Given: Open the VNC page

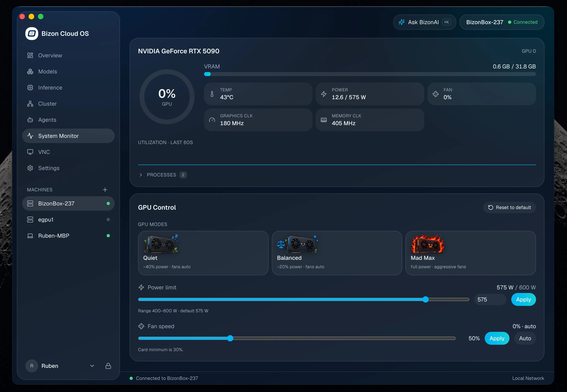Looking at the screenshot, I should [68, 152].
